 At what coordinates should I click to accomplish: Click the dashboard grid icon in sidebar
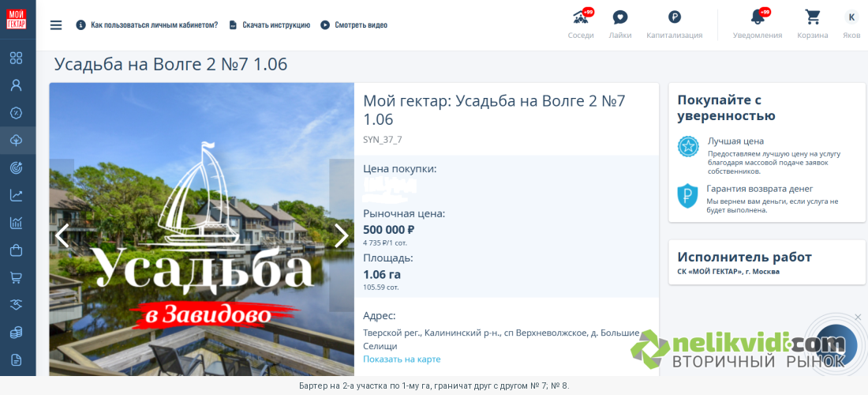(x=16, y=58)
